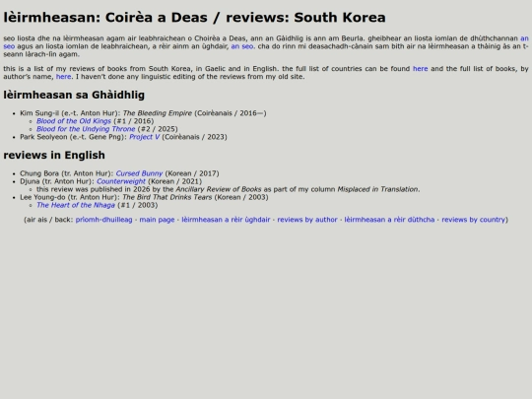Click the author name 'Lee Young-do'
The image size is (532, 399).
[42, 197]
